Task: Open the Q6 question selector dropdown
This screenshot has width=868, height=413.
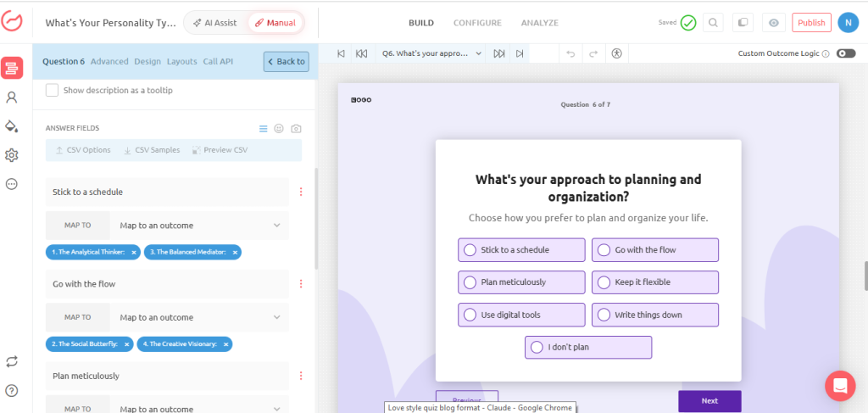Action: click(431, 53)
